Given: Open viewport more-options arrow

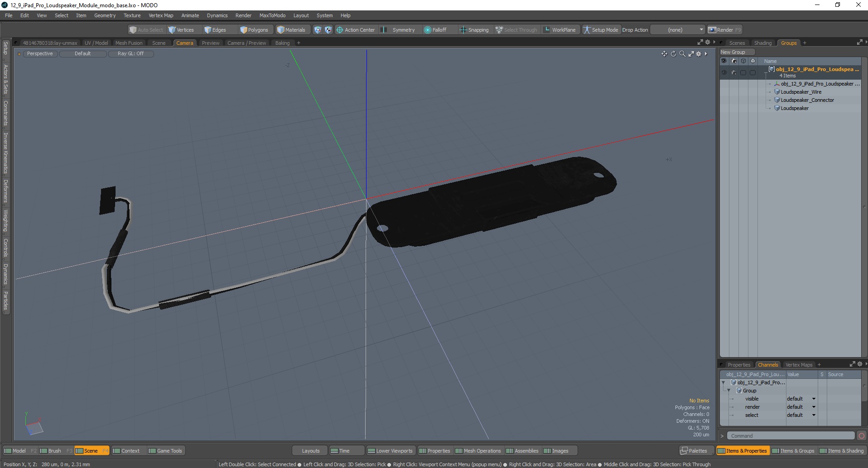Looking at the screenshot, I should coord(706,54).
